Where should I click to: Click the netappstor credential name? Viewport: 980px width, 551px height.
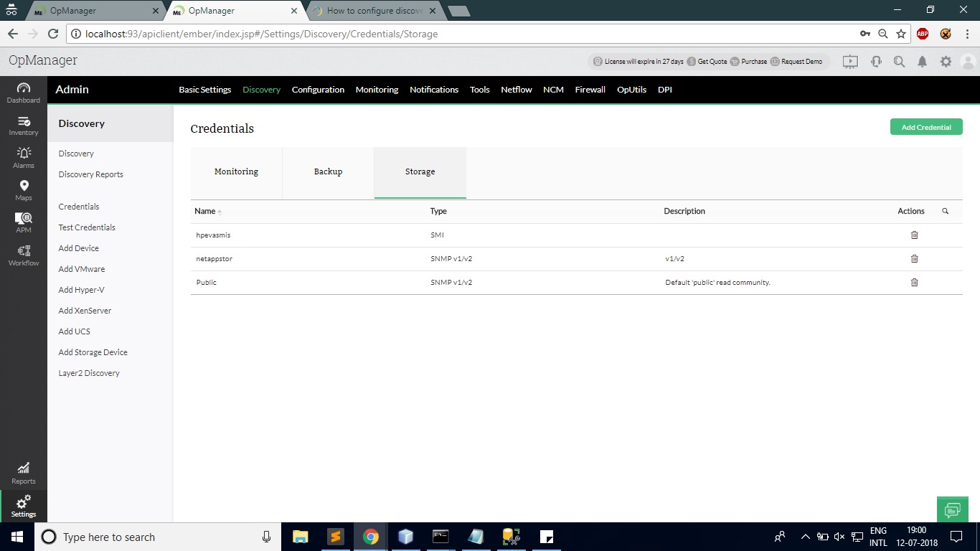pyautogui.click(x=215, y=258)
